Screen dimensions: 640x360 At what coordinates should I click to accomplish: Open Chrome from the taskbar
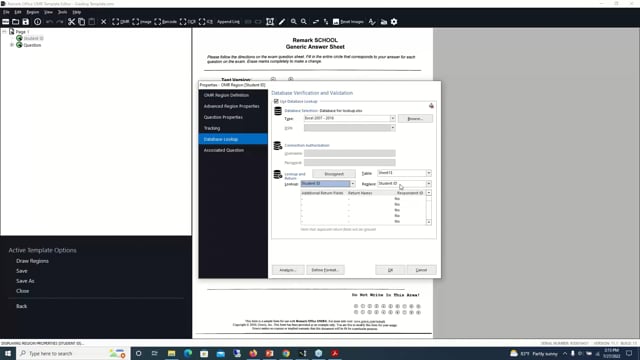pos(286,353)
